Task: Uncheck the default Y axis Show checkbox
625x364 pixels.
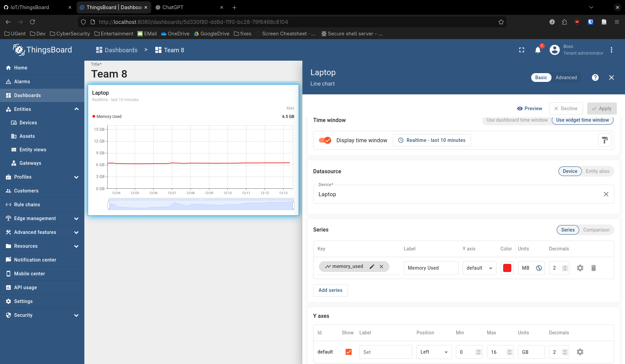Action: coord(349,352)
